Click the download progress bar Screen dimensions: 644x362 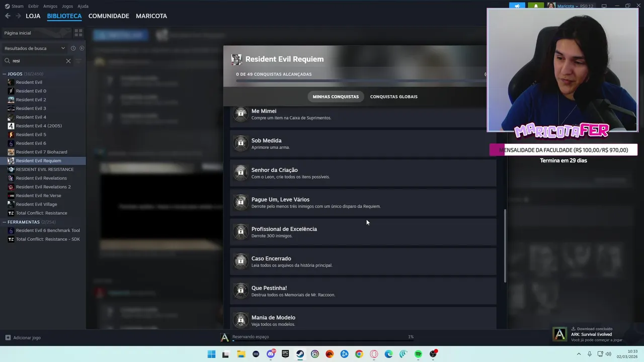323,341
